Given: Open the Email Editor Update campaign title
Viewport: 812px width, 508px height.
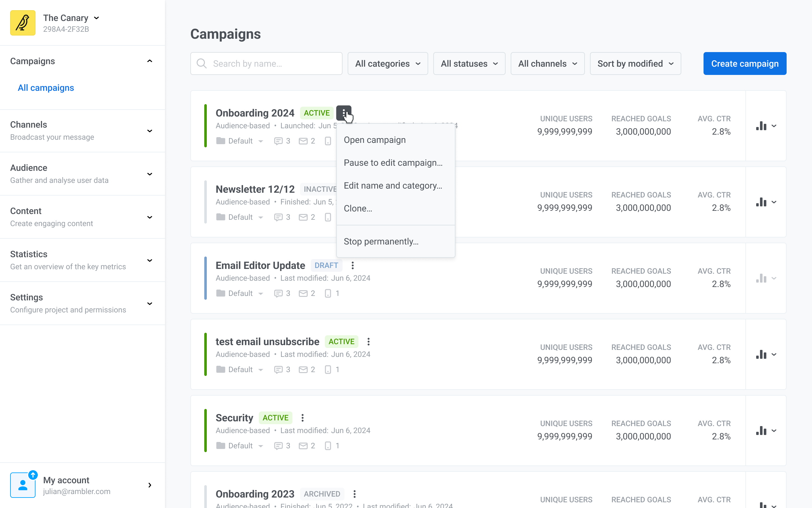Looking at the screenshot, I should point(260,265).
